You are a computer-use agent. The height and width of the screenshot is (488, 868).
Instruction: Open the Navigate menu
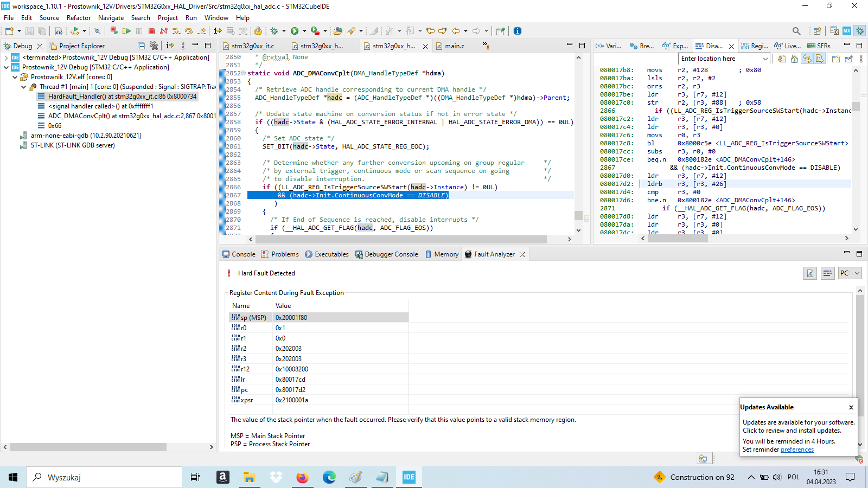(x=111, y=18)
